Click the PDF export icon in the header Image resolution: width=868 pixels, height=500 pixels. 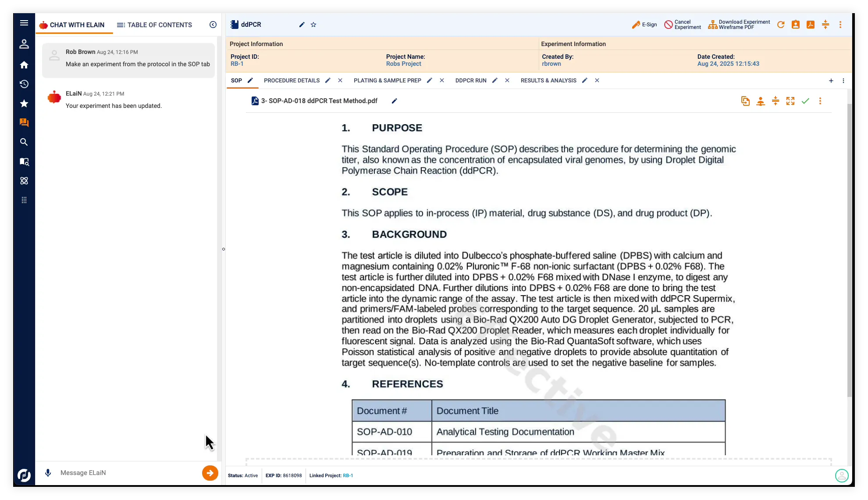[811, 25]
